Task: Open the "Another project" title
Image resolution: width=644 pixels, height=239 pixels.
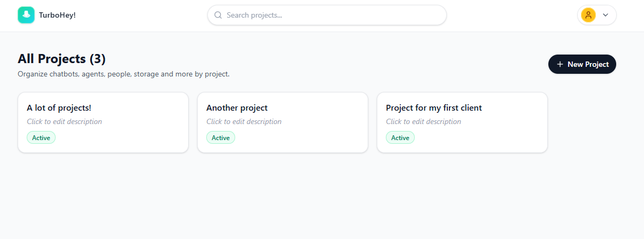Action: (237, 108)
